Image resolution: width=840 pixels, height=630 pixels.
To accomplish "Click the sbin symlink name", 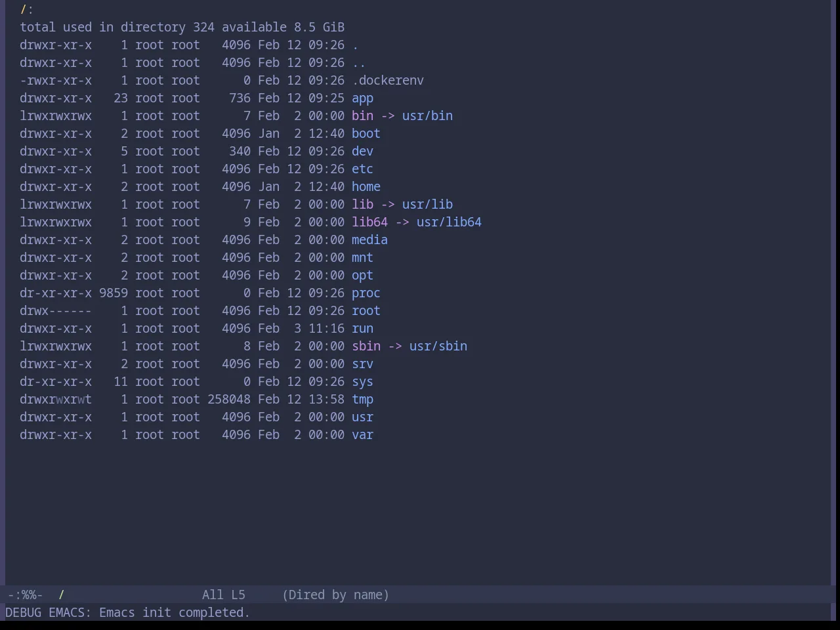I will click(366, 346).
